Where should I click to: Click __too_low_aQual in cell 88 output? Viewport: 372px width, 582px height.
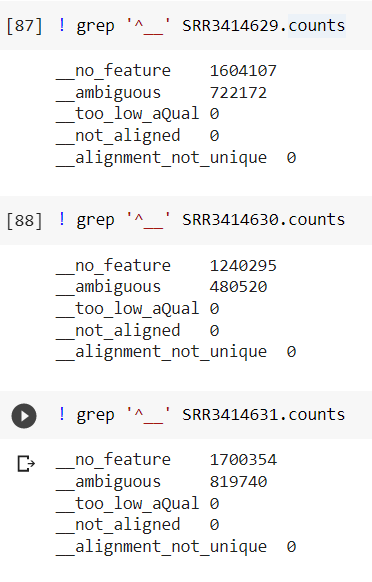click(128, 309)
